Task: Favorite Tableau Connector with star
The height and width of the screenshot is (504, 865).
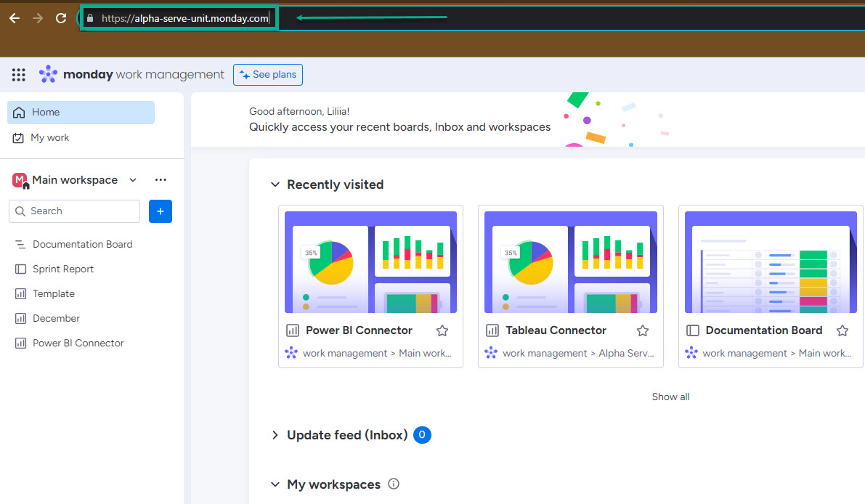Action: coord(643,331)
